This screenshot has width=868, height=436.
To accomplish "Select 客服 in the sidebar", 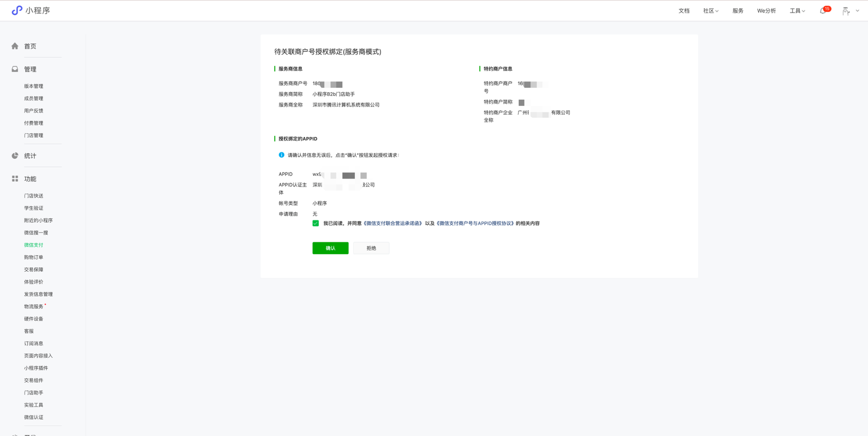I will [28, 331].
